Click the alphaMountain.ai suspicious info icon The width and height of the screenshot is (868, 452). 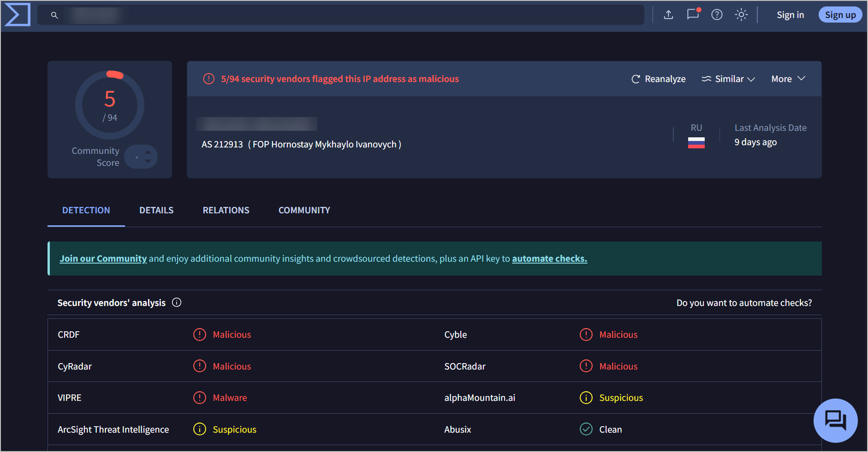(586, 398)
